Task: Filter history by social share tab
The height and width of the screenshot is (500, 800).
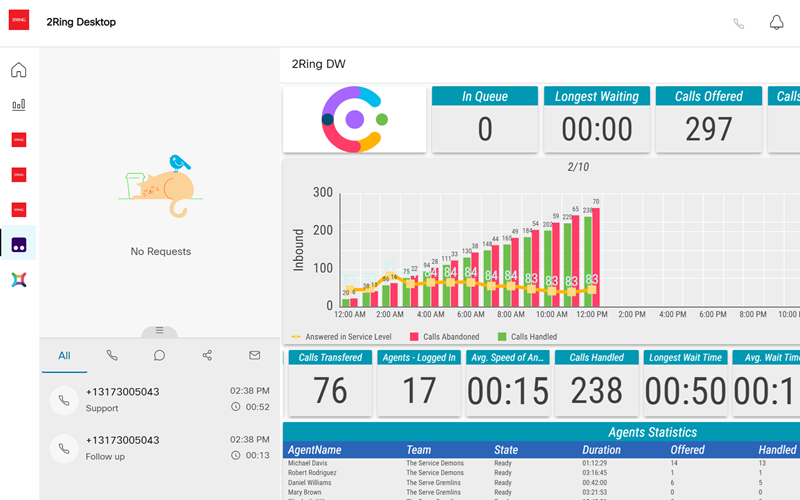Action: (207, 356)
